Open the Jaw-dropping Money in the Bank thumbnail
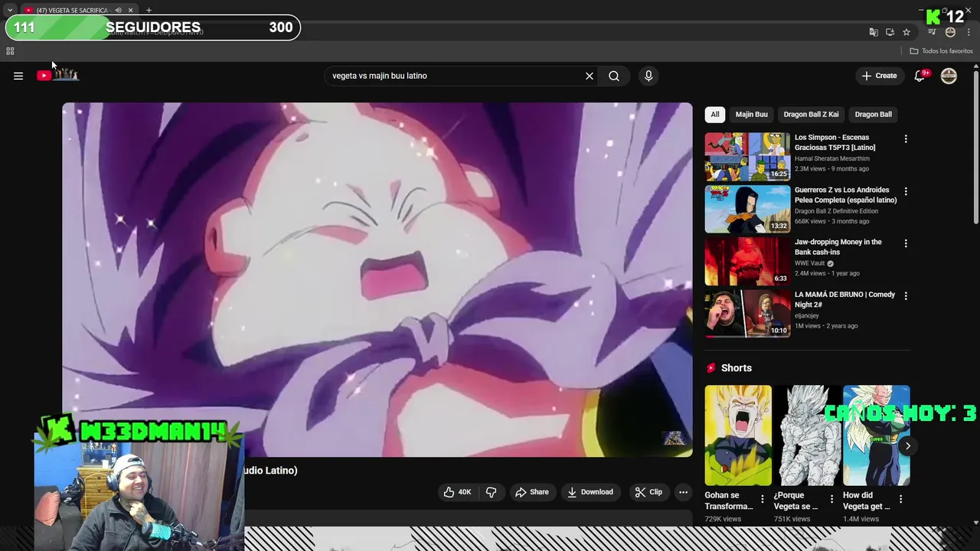Image resolution: width=980 pixels, height=551 pixels. (747, 261)
